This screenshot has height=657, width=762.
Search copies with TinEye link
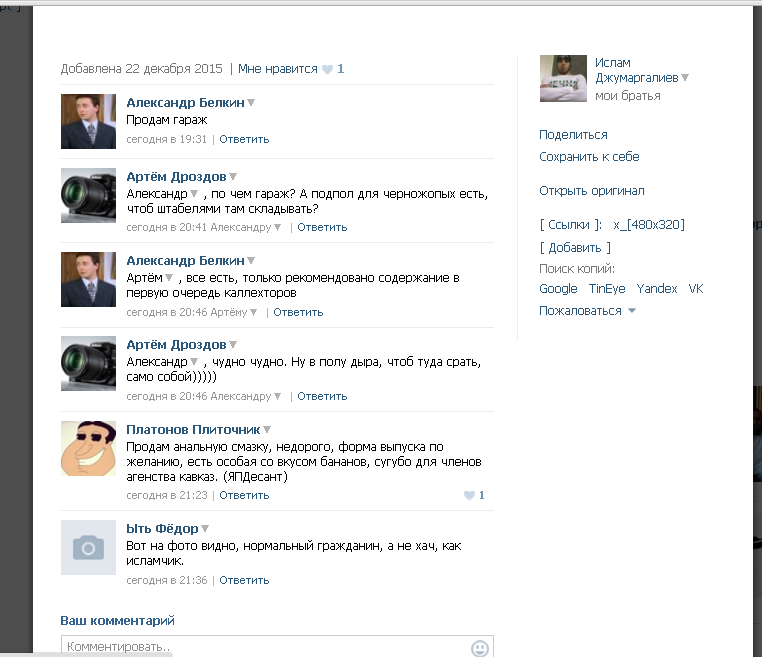607,289
